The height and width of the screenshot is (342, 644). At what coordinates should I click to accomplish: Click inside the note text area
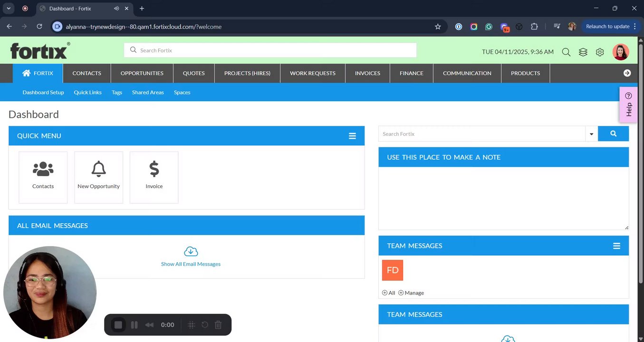(503, 199)
